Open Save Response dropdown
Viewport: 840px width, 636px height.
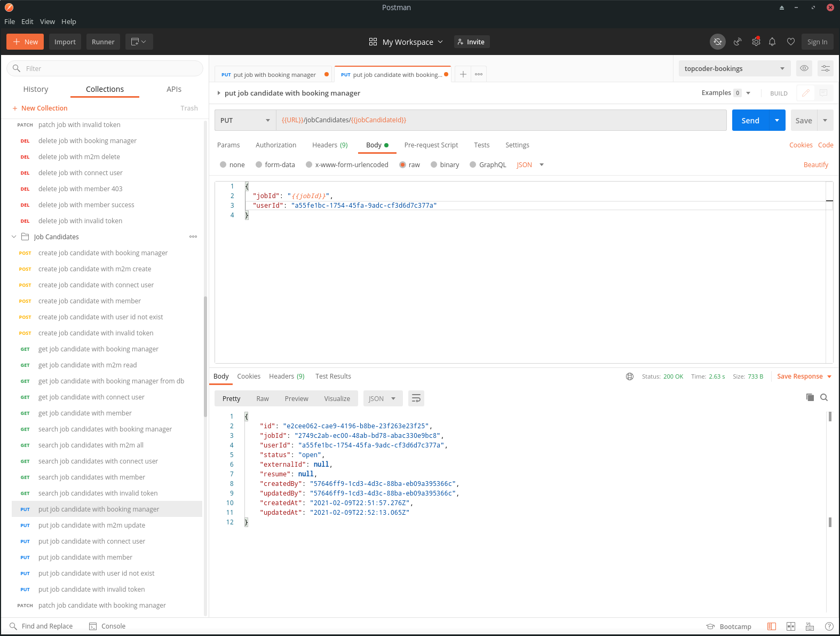[x=804, y=376]
